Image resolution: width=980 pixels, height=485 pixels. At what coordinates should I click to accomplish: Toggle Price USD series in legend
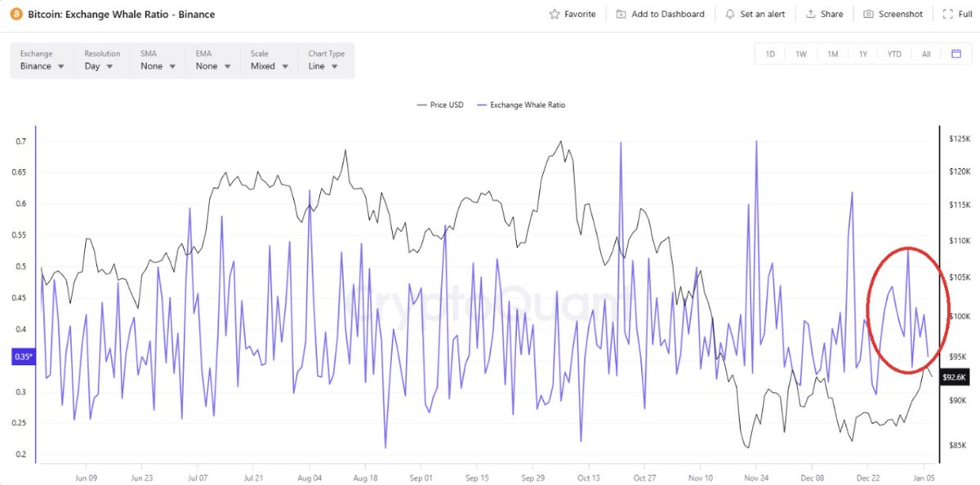pos(440,105)
